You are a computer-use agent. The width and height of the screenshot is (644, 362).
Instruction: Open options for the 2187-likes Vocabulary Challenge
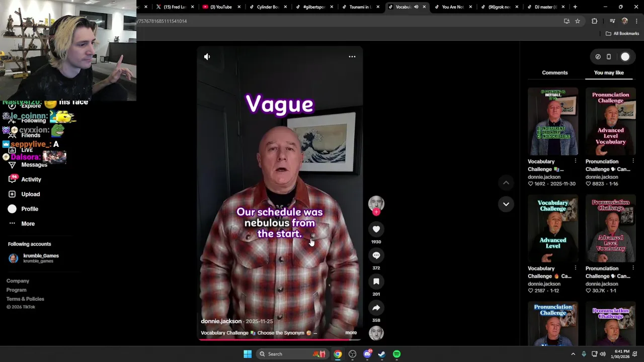[575, 268]
